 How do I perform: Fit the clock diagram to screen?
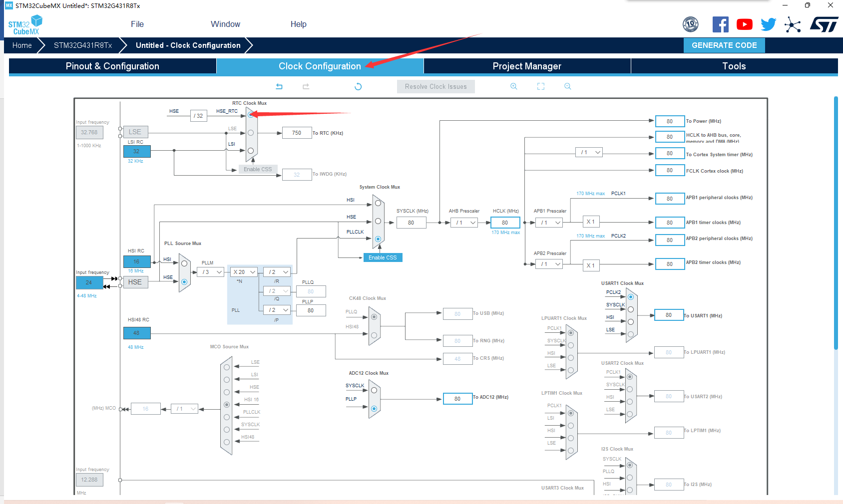click(x=541, y=86)
